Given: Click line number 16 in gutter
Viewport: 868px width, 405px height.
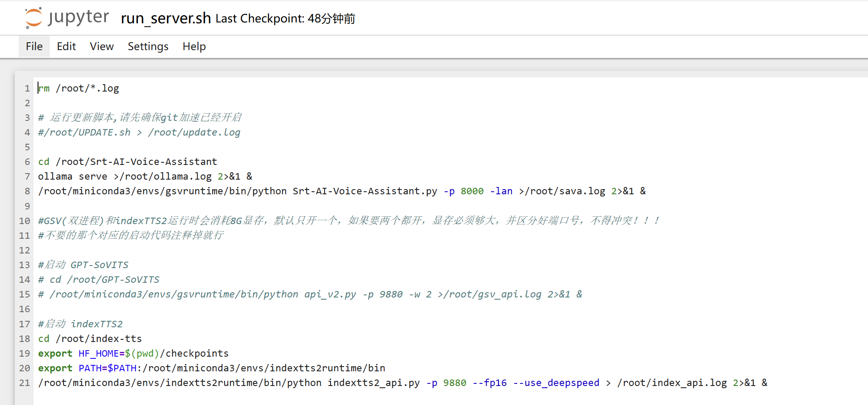Looking at the screenshot, I should pyautogui.click(x=25, y=309).
